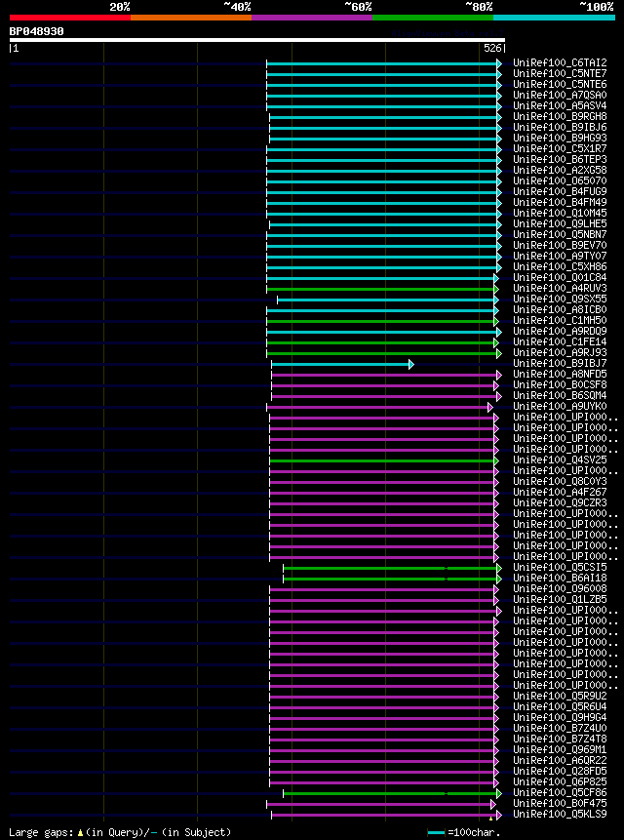Select the UniRef100_Q5R9U2 label
The height and width of the screenshot is (840, 624).
tap(560, 696)
